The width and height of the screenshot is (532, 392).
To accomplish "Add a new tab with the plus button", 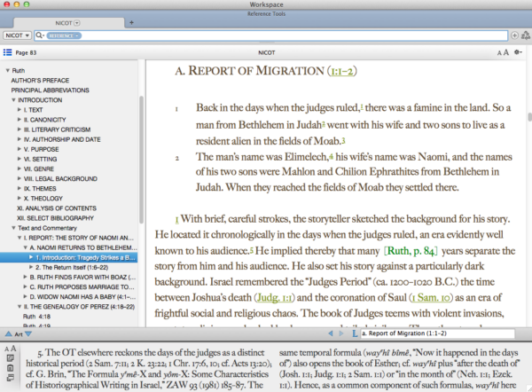I will click(131, 22).
